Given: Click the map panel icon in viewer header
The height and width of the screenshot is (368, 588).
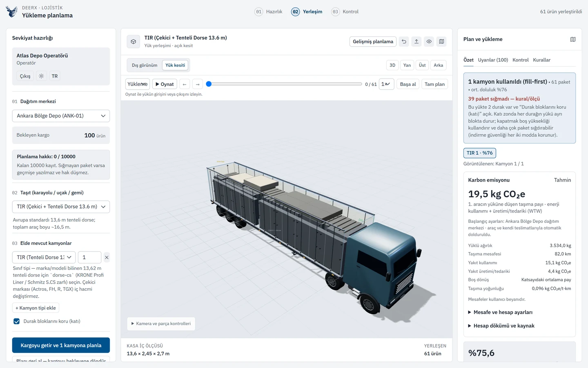Looking at the screenshot, I should (441, 41).
